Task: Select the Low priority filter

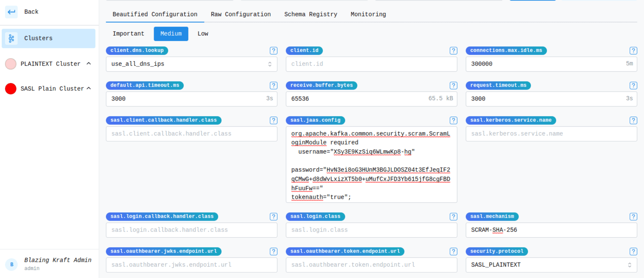Action: (x=203, y=34)
